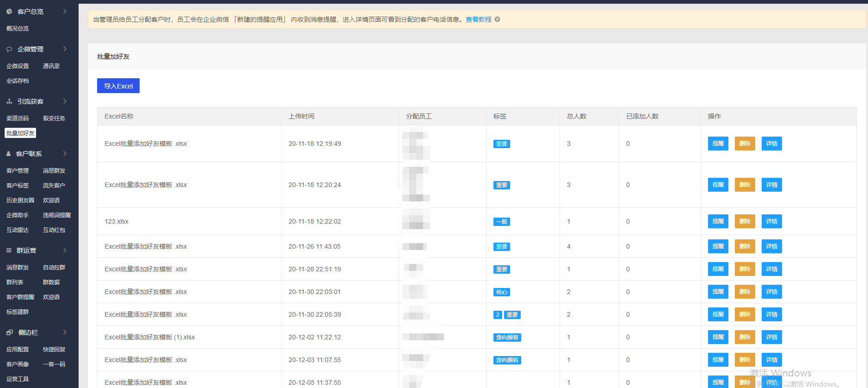This screenshot has width=868, height=388.
Task: Open 企微助手 menu item
Action: coord(18,215)
